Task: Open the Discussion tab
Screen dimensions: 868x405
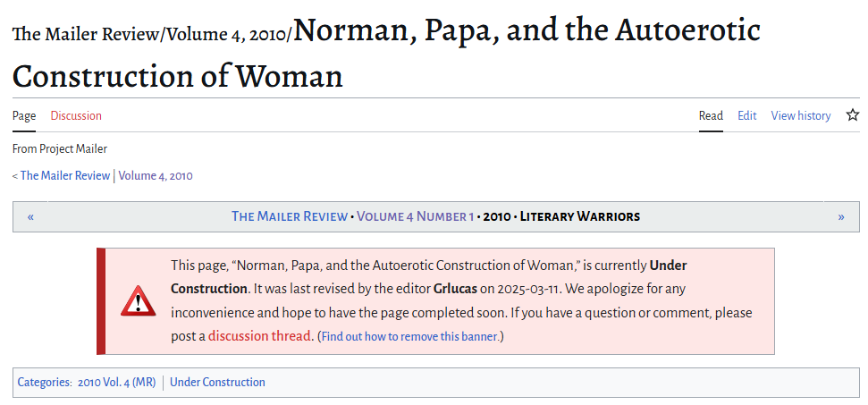Action: (x=76, y=115)
